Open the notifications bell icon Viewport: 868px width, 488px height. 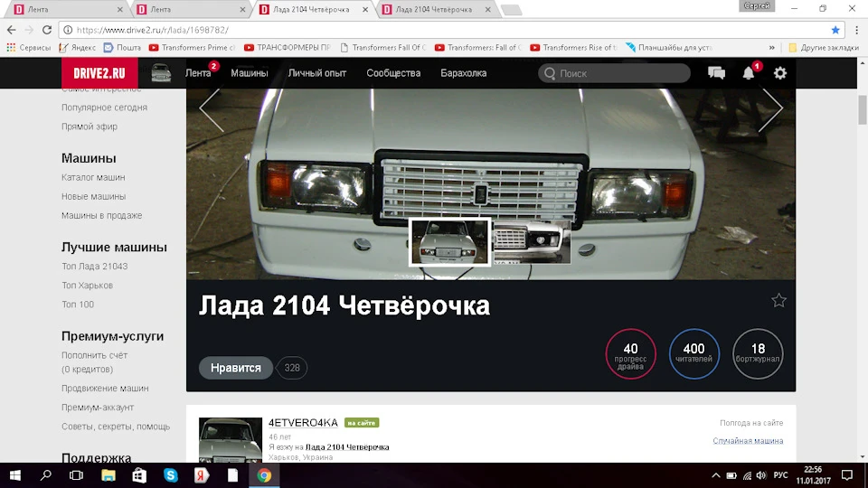(749, 73)
